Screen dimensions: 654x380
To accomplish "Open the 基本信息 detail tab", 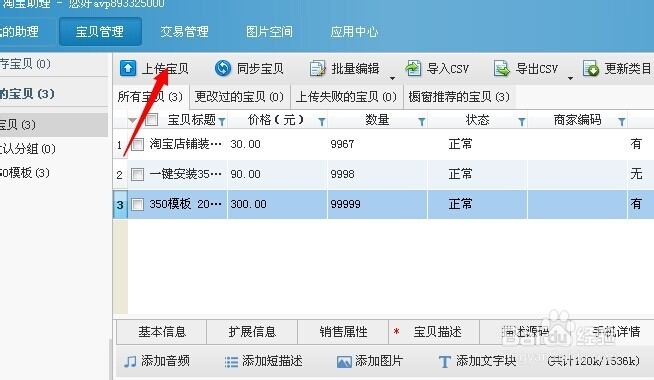I will tap(162, 332).
